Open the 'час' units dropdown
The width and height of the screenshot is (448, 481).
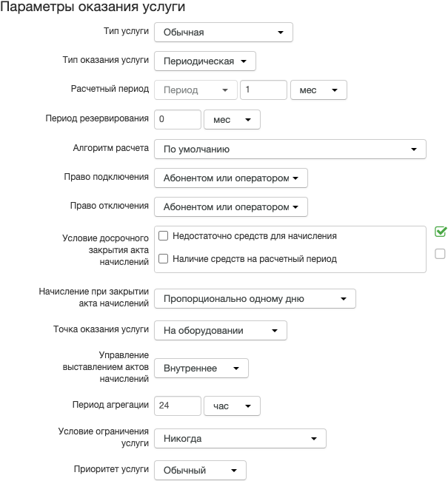pos(232,406)
